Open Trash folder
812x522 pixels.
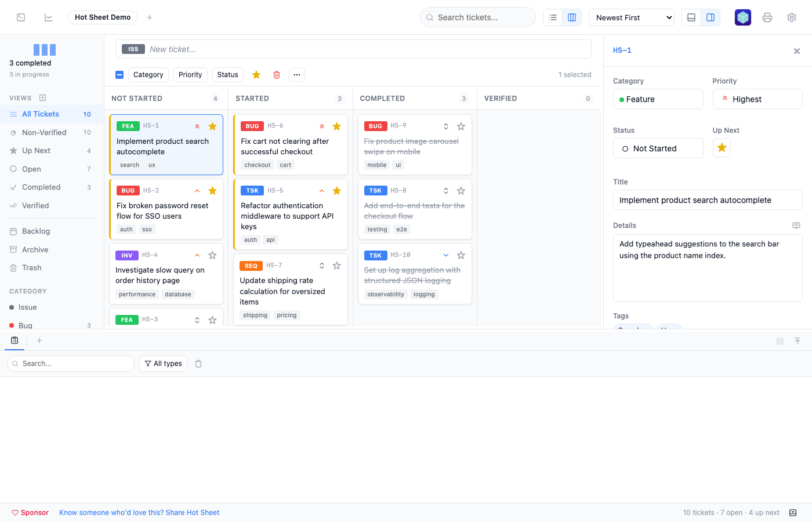(51, 268)
